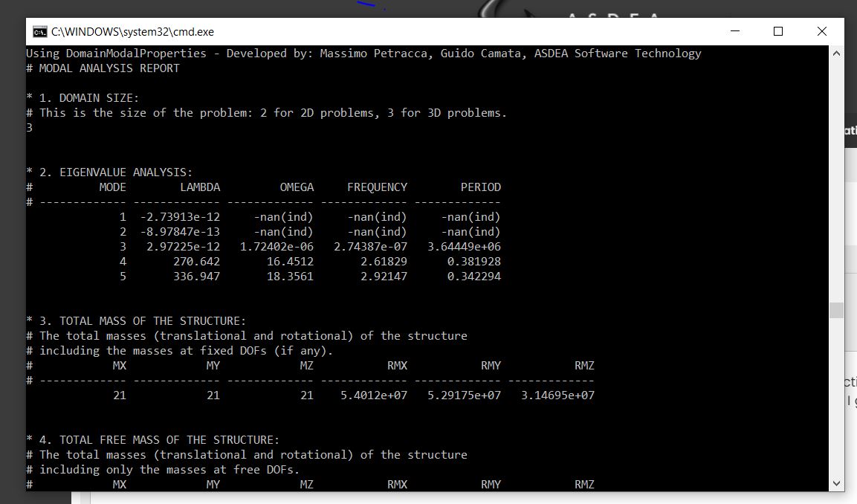Click RMX total mass value 5.4012e+07
Viewport: 857px width, 504px height.
coord(374,395)
